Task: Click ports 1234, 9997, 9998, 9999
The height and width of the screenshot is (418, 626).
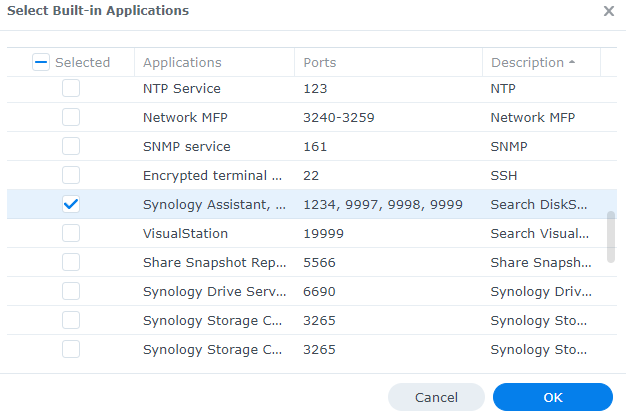Action: (x=383, y=204)
